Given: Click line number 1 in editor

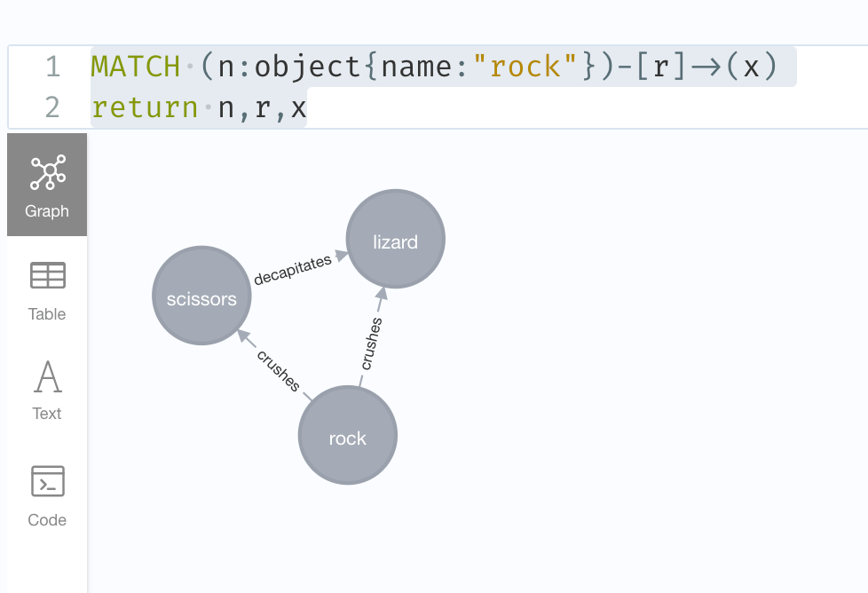Looking at the screenshot, I should [x=51, y=67].
